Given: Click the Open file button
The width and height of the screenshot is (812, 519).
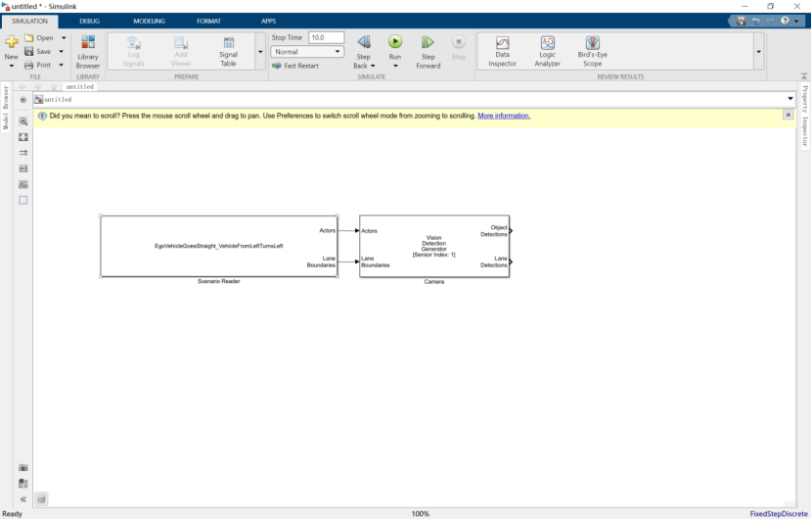Looking at the screenshot, I should 39,38.
